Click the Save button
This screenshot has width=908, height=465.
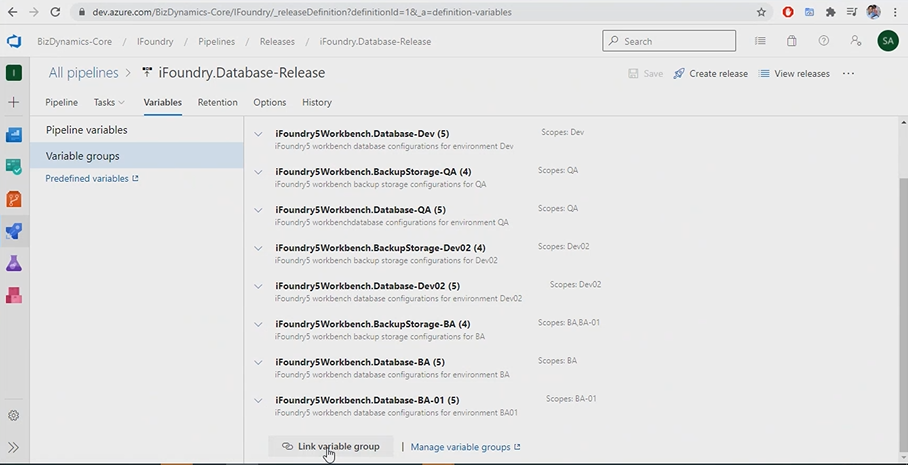click(x=646, y=74)
